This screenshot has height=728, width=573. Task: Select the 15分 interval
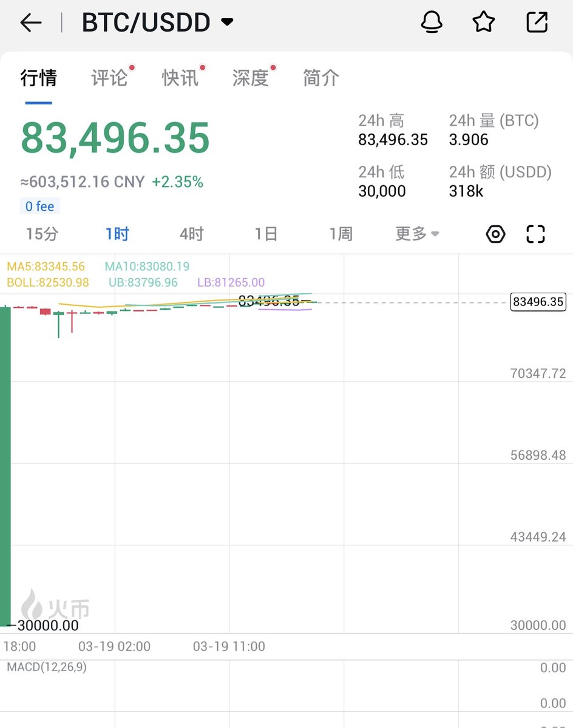pyautogui.click(x=42, y=234)
